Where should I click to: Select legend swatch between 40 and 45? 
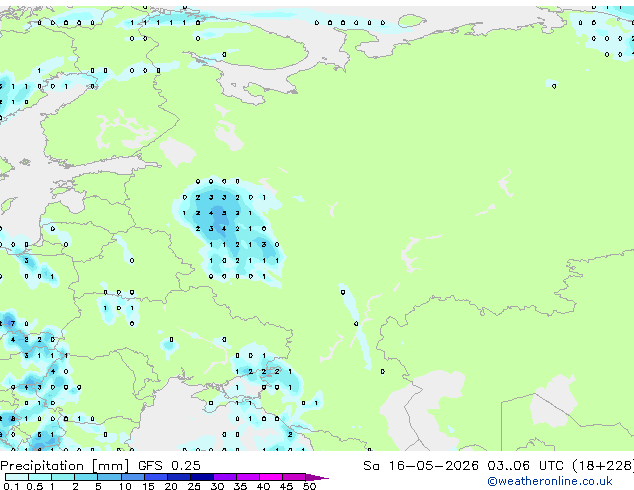click(x=271, y=477)
